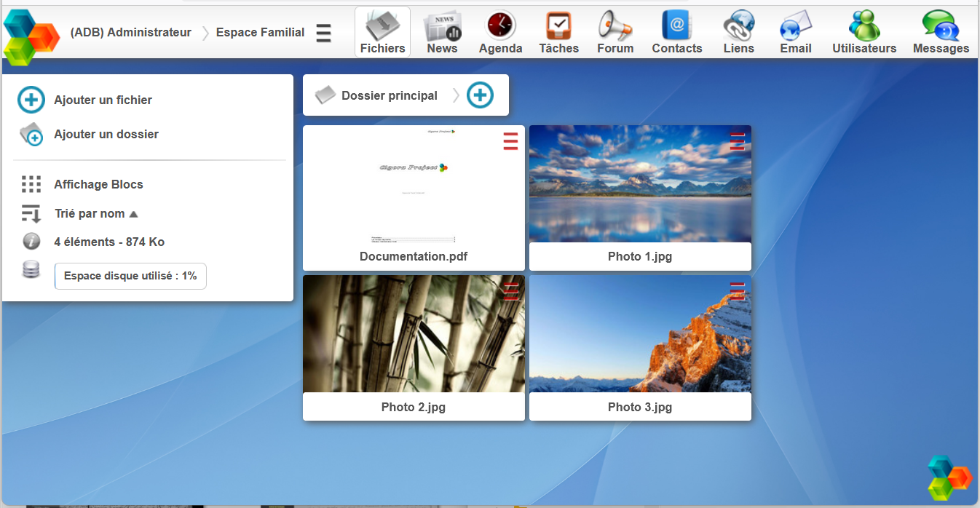Open the Agenda clock icon

tap(500, 26)
